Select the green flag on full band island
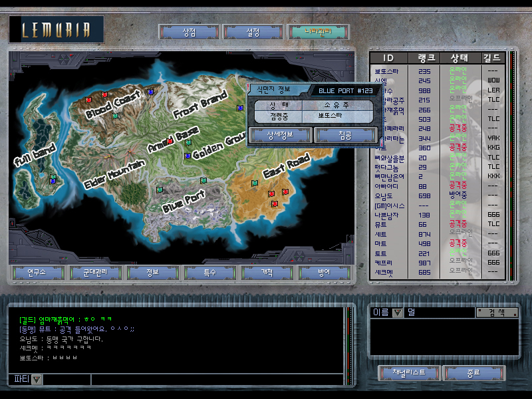 pos(53,177)
